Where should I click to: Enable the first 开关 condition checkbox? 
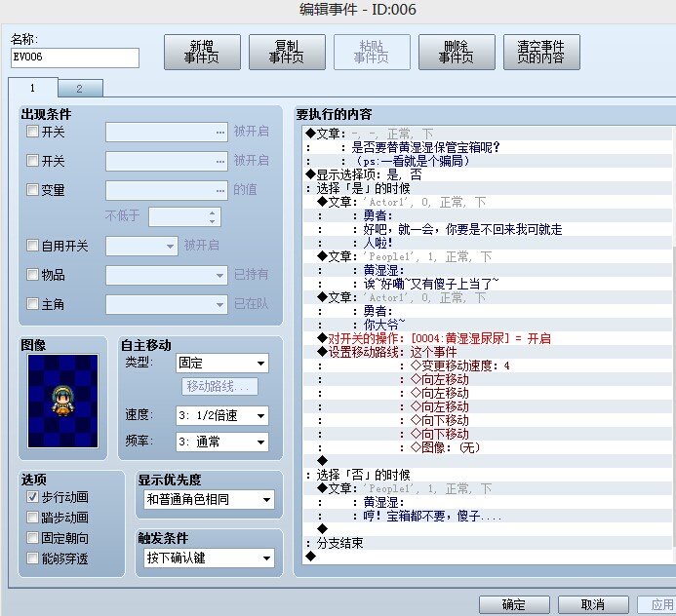tap(32, 131)
